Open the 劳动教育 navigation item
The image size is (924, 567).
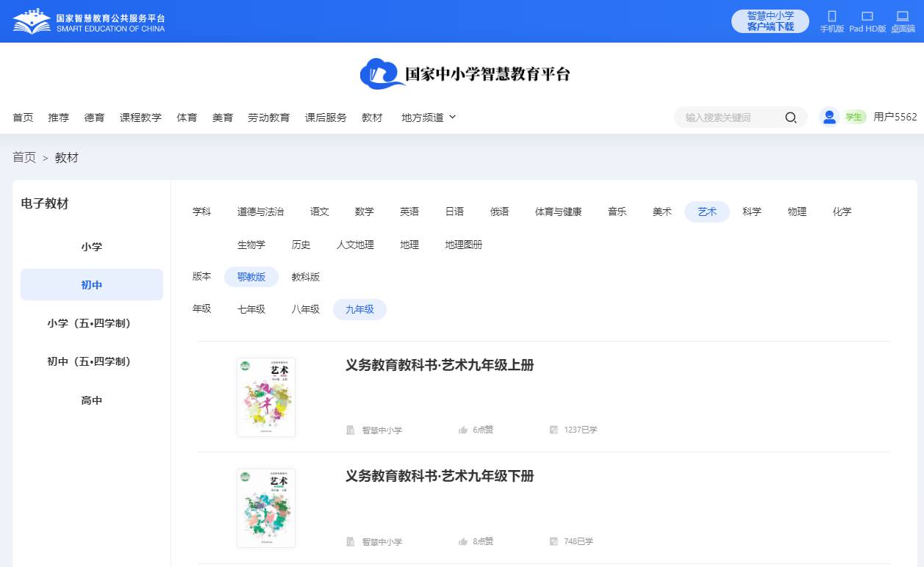pos(269,118)
